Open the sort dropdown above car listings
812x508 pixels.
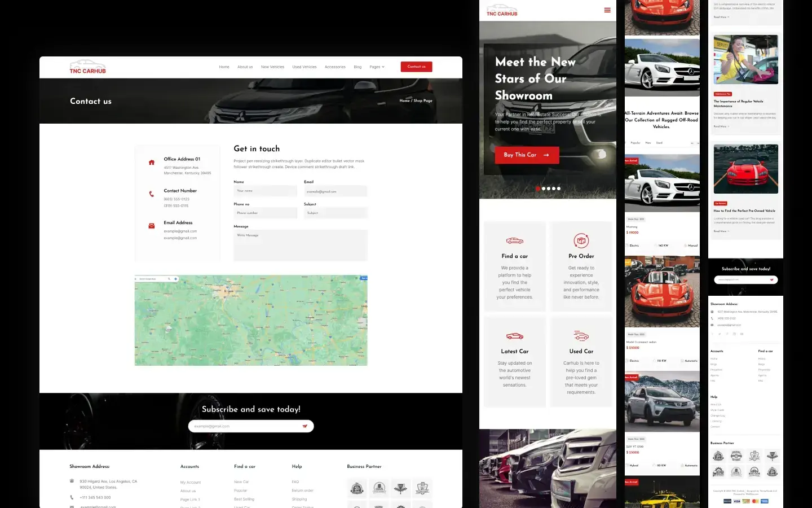click(695, 143)
